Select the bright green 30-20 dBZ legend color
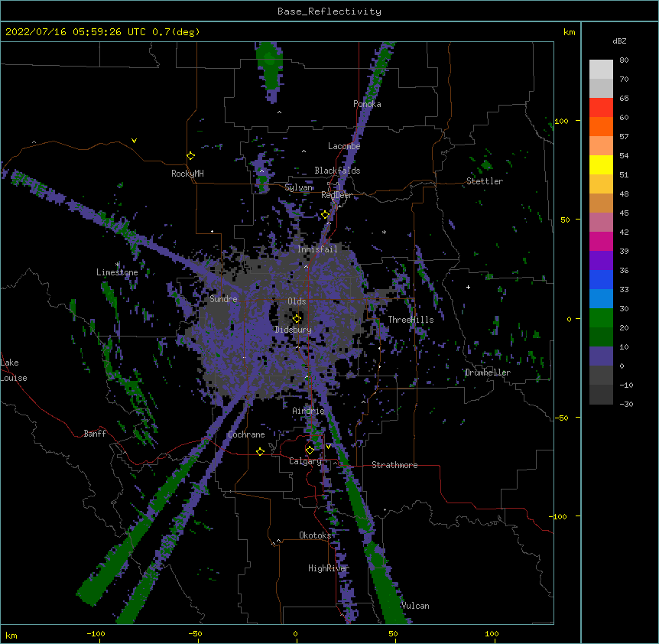659x644 pixels. click(x=601, y=318)
